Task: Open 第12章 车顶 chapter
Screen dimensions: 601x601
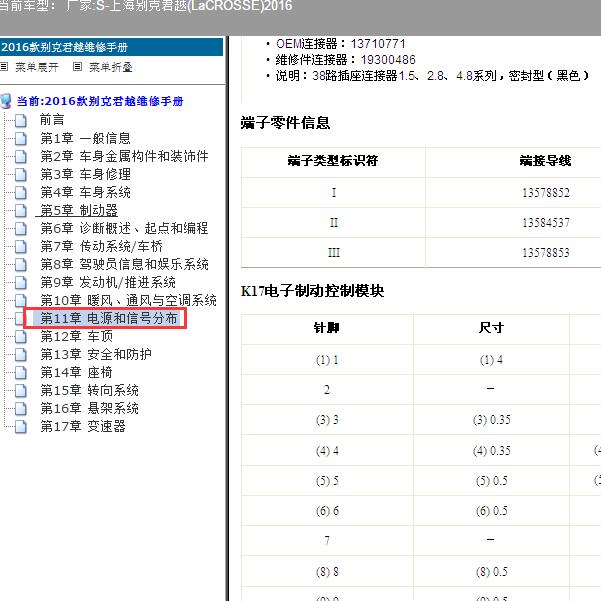Action: (77, 336)
